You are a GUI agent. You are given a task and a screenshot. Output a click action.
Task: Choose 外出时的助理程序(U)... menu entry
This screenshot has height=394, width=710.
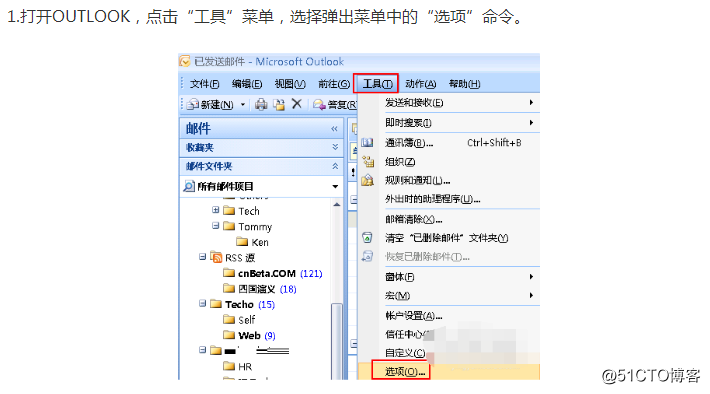click(x=432, y=199)
